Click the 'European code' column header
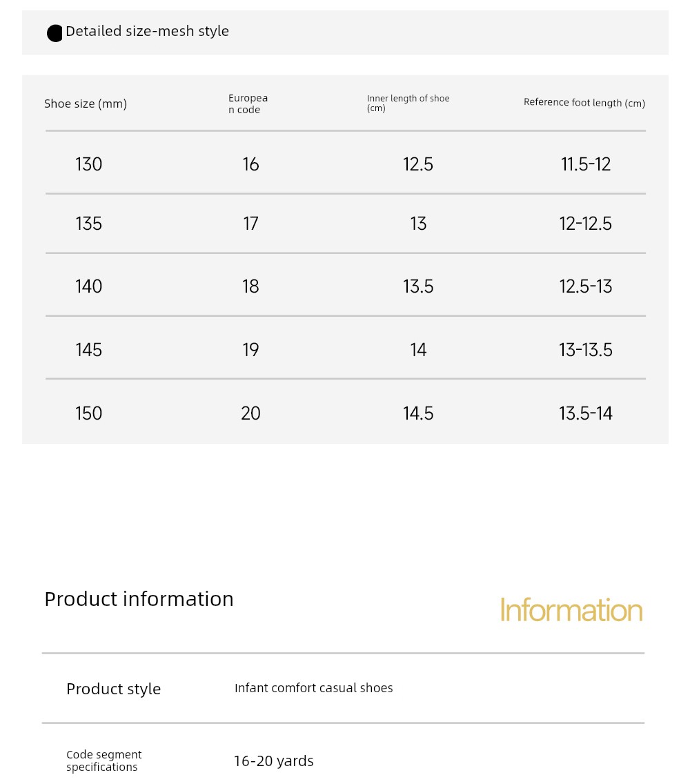 (x=248, y=104)
